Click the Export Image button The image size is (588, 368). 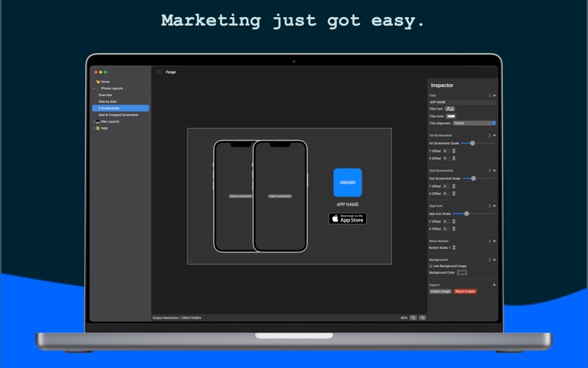[x=440, y=291]
